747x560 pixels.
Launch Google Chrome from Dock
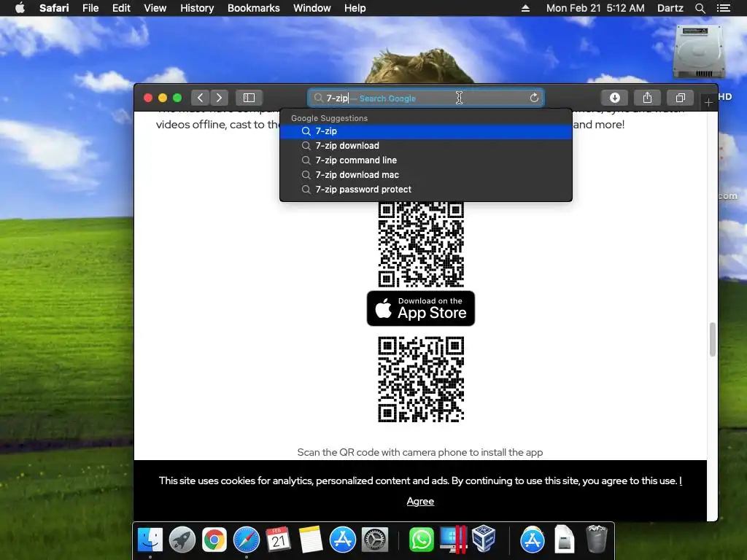click(214, 540)
